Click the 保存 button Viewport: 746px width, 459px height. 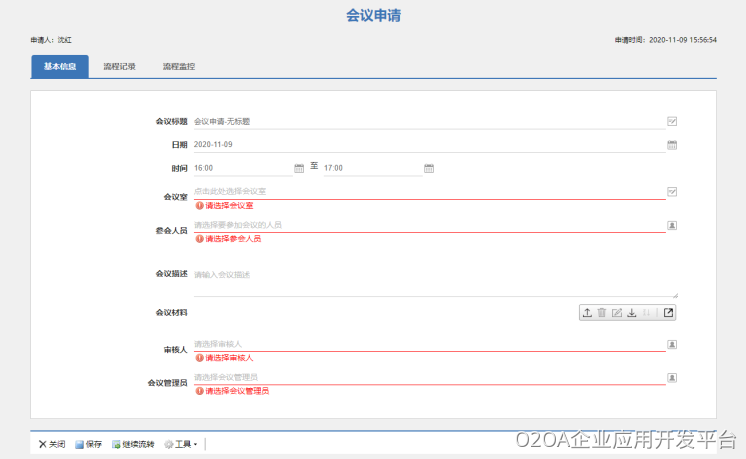click(x=88, y=444)
